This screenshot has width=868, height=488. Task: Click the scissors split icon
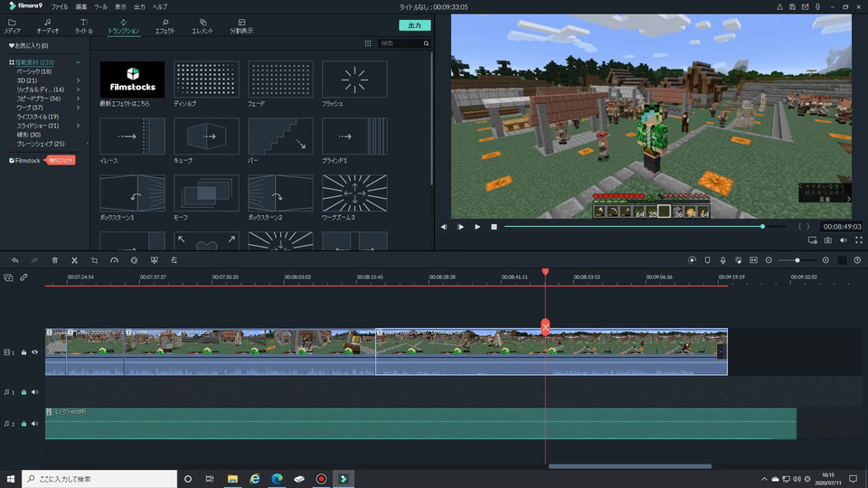coord(74,260)
